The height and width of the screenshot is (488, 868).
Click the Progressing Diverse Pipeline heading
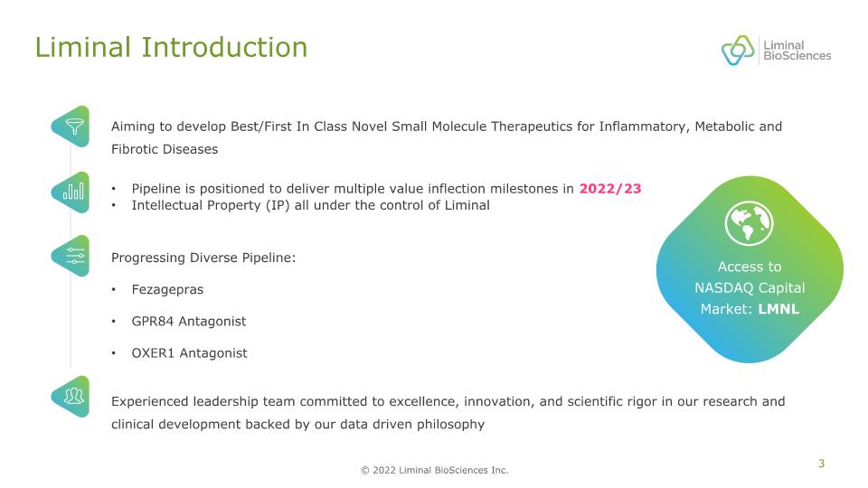point(203,258)
